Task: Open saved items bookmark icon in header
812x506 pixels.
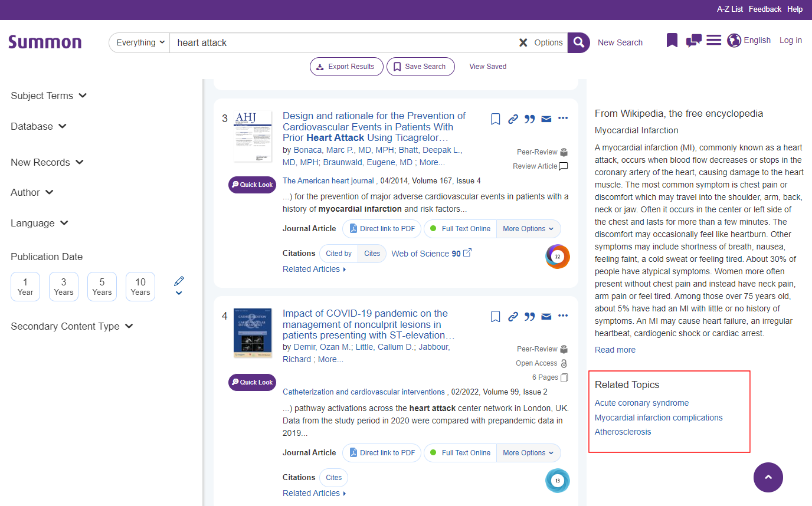Action: tap(672, 41)
